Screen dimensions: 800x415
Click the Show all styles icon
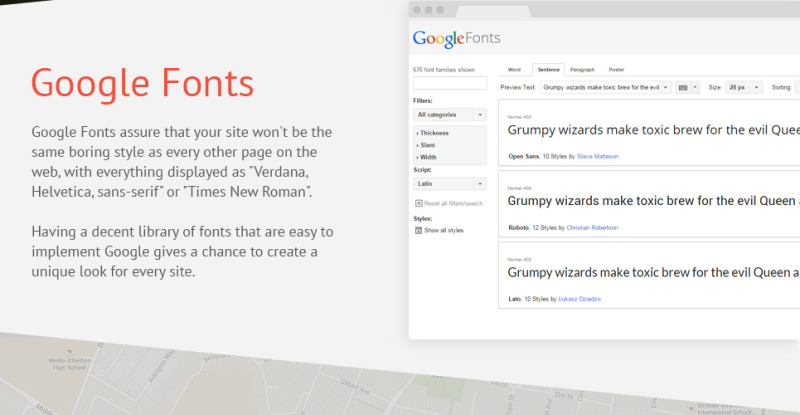pyautogui.click(x=419, y=230)
